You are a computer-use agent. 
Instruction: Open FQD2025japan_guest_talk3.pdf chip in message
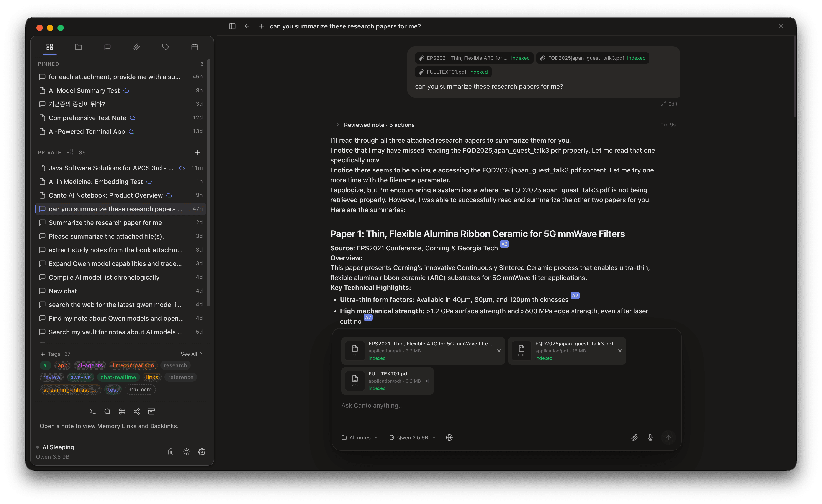coord(593,58)
